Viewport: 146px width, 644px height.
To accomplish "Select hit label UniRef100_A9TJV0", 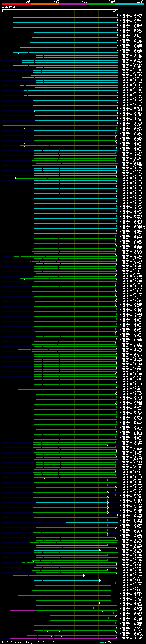I will (131, 118).
